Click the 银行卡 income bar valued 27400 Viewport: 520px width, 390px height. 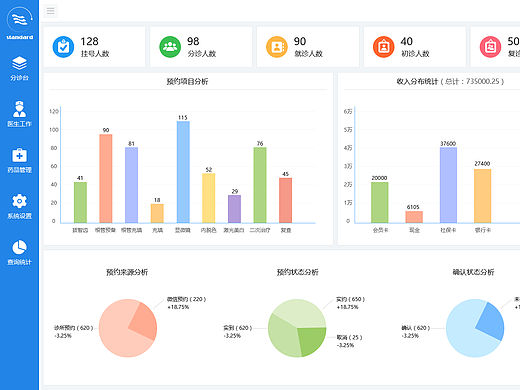tap(483, 196)
